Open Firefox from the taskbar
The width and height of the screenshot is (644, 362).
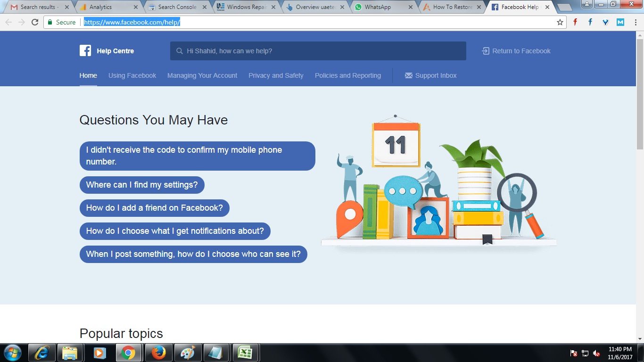tap(158, 353)
